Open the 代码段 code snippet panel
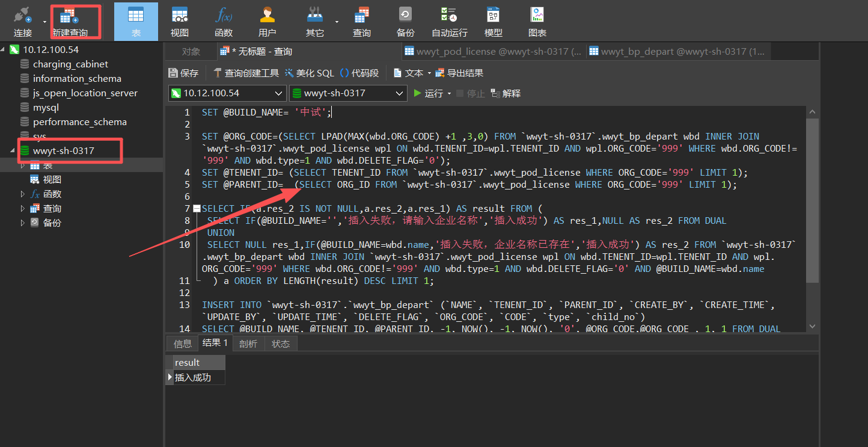Screen dimensions: 868x447 pyautogui.click(x=359, y=73)
